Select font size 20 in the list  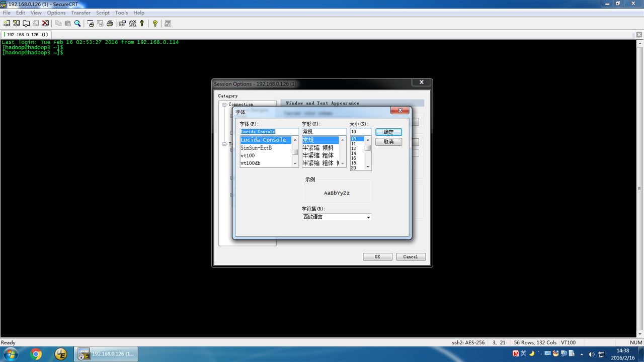pyautogui.click(x=357, y=167)
